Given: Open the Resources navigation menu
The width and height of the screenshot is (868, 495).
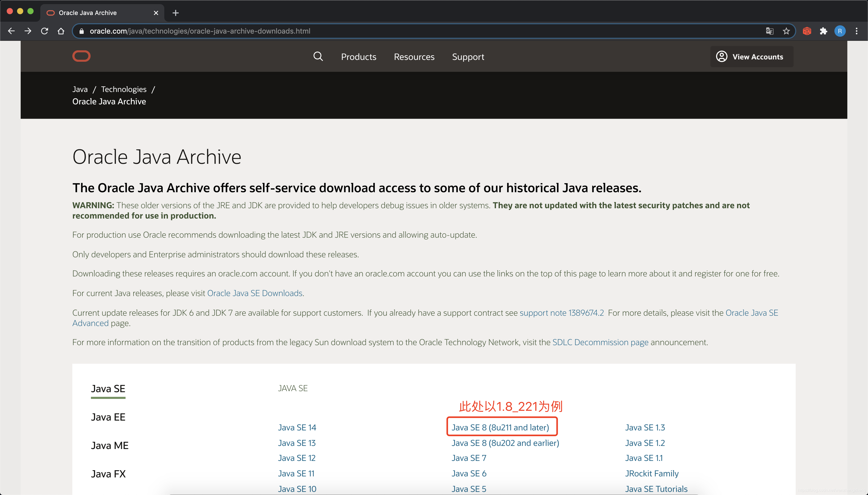Looking at the screenshot, I should click(414, 56).
